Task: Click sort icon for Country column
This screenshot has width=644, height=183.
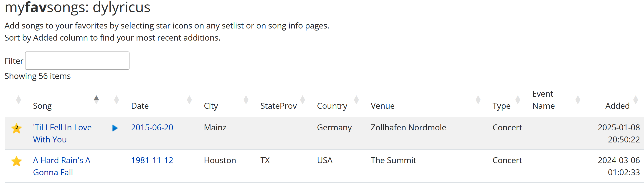Action: click(x=357, y=100)
